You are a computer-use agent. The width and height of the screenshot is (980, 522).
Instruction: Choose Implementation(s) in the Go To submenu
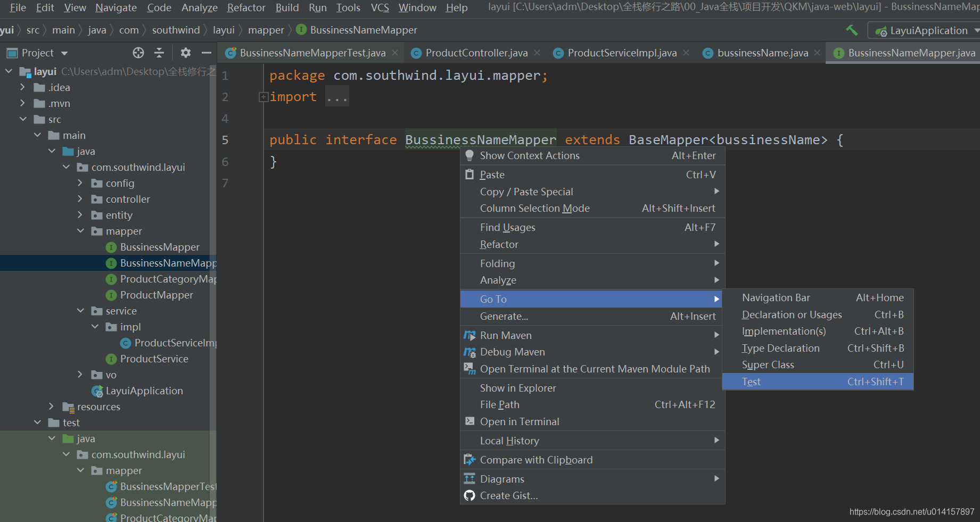818,331
